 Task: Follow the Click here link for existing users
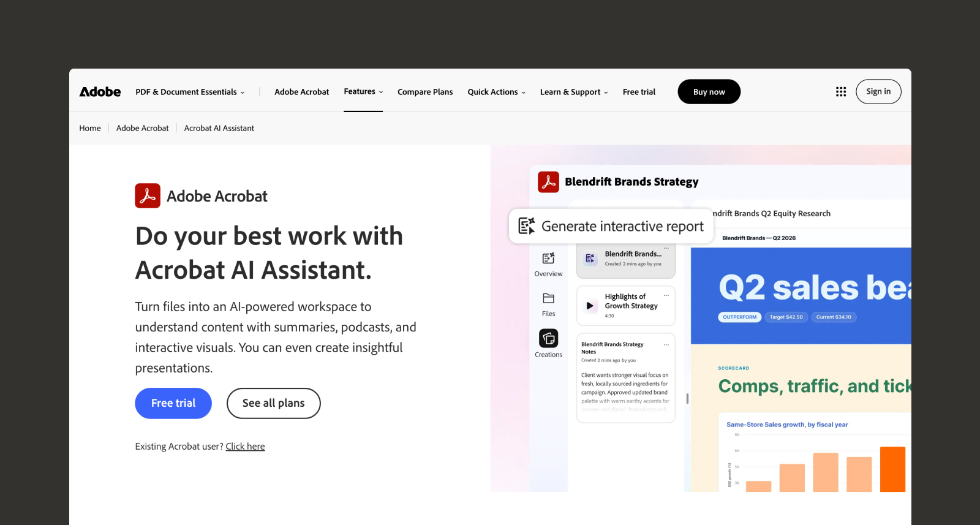click(x=245, y=447)
